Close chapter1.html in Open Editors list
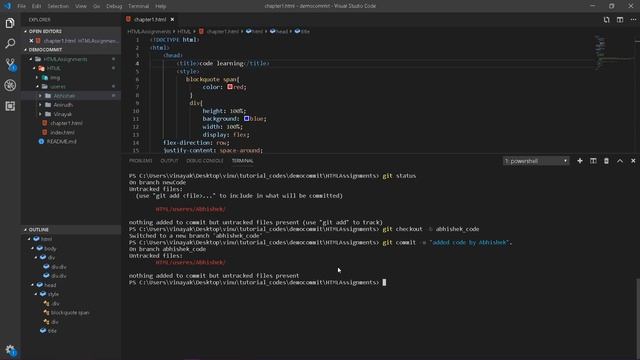 pyautogui.click(x=31, y=40)
